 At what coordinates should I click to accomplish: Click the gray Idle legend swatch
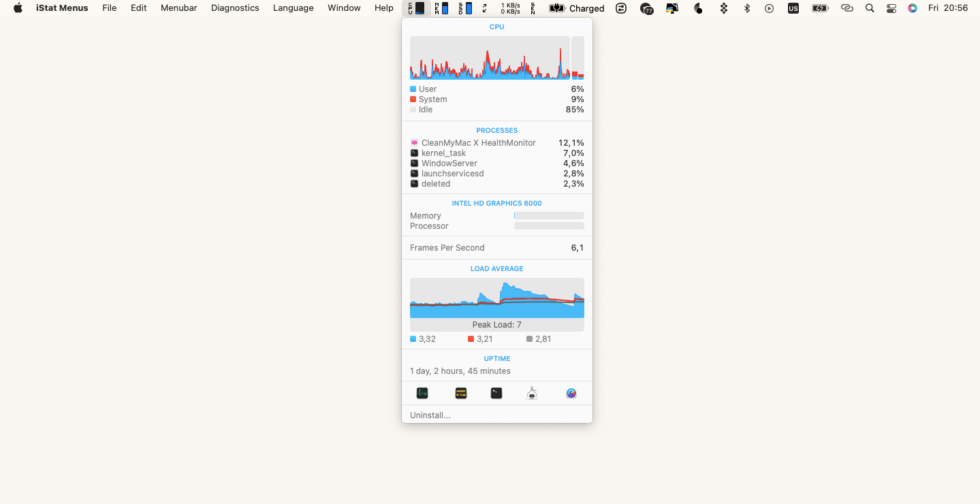(413, 110)
